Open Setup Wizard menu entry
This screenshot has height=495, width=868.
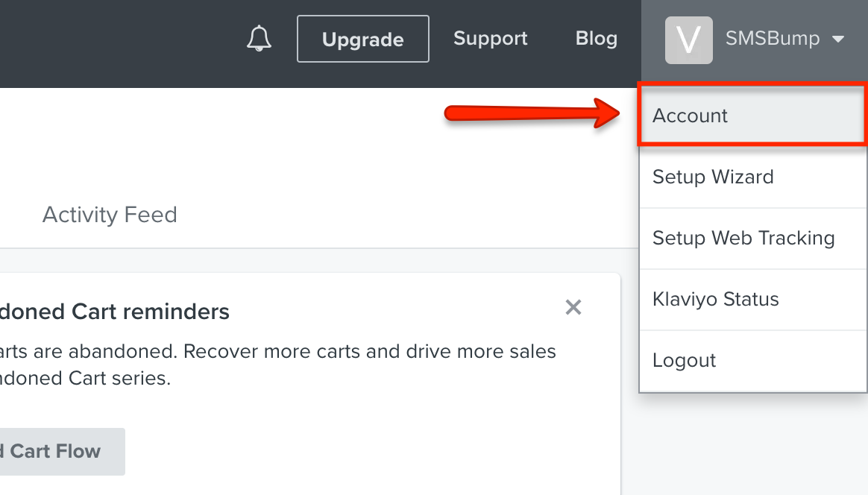(753, 177)
